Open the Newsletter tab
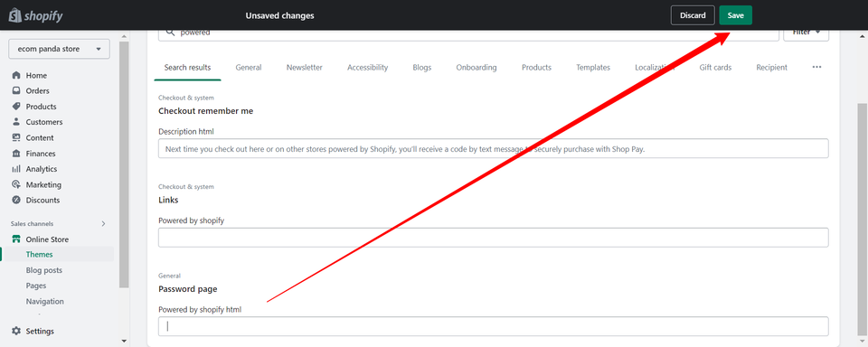Viewport: 868px width, 347px height. [x=305, y=68]
